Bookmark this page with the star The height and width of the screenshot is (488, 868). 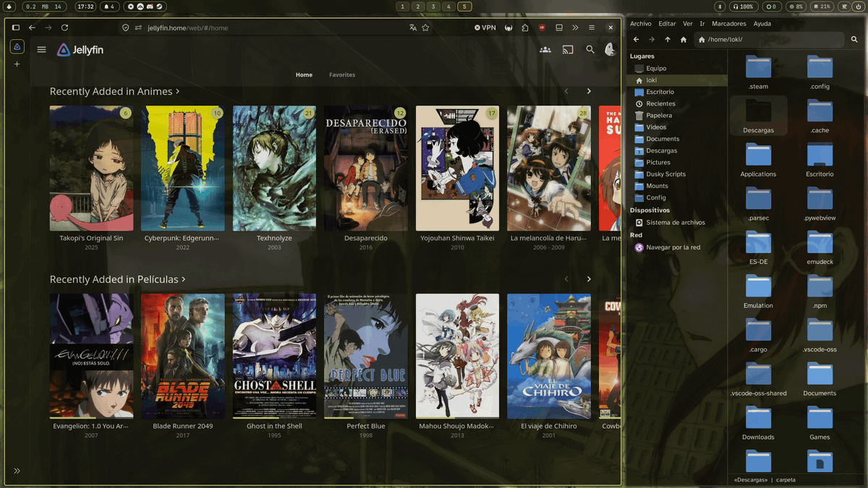tap(425, 27)
